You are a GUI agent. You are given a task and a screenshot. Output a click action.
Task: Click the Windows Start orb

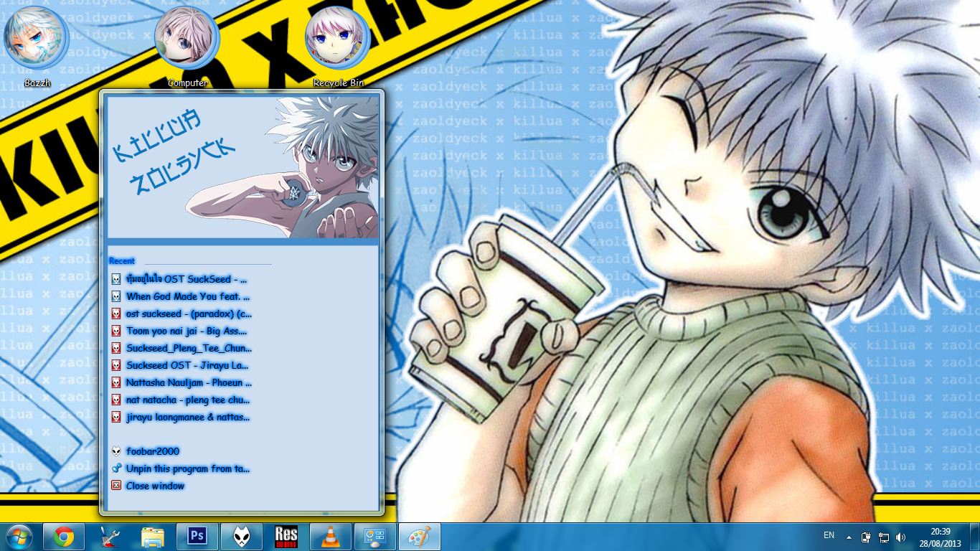[19, 537]
